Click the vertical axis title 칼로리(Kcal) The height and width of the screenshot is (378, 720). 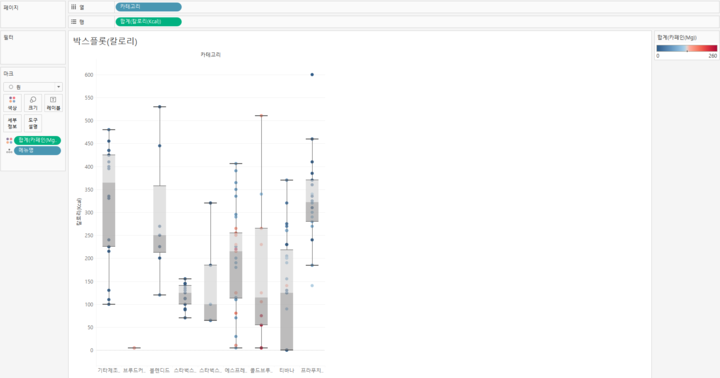[79, 211]
